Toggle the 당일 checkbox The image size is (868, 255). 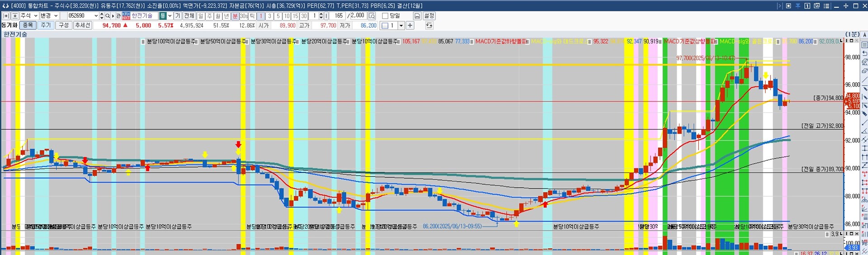[385, 16]
